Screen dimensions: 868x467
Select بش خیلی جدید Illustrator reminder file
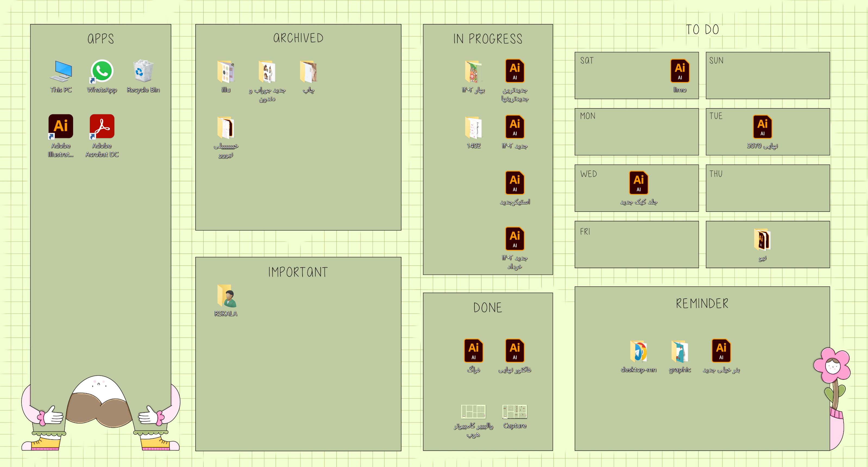point(721,354)
